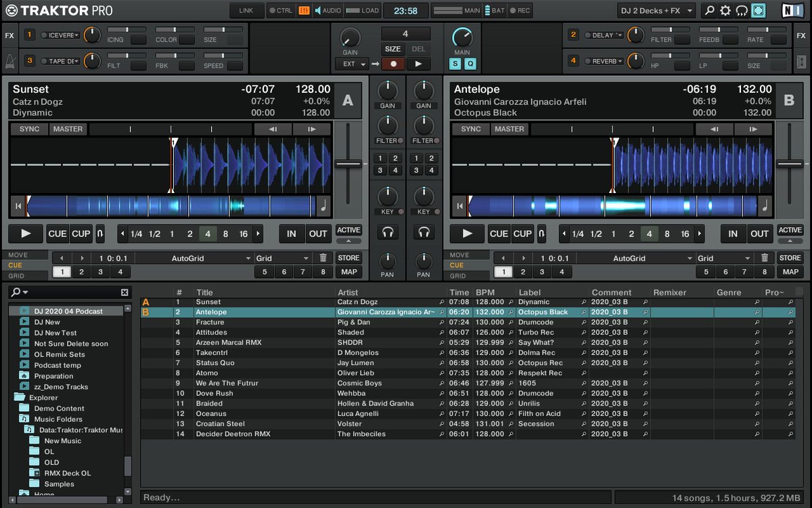Click Deck A tempo bend up arrow

pos(312,129)
